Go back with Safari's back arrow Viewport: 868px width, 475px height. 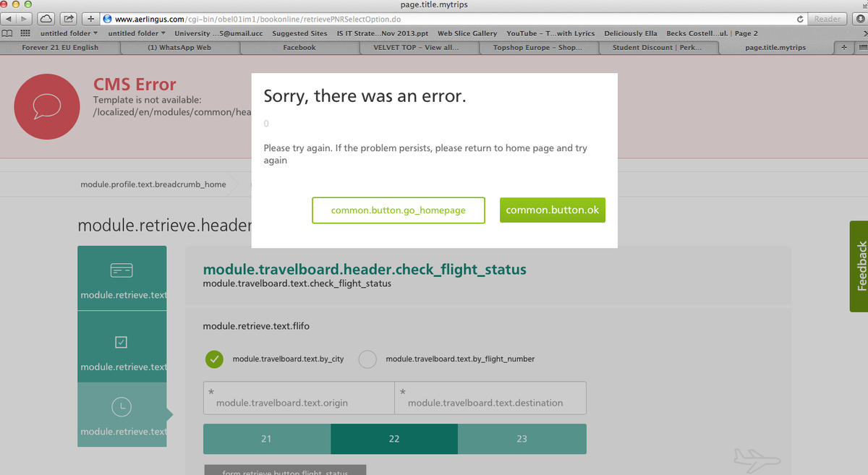click(9, 18)
